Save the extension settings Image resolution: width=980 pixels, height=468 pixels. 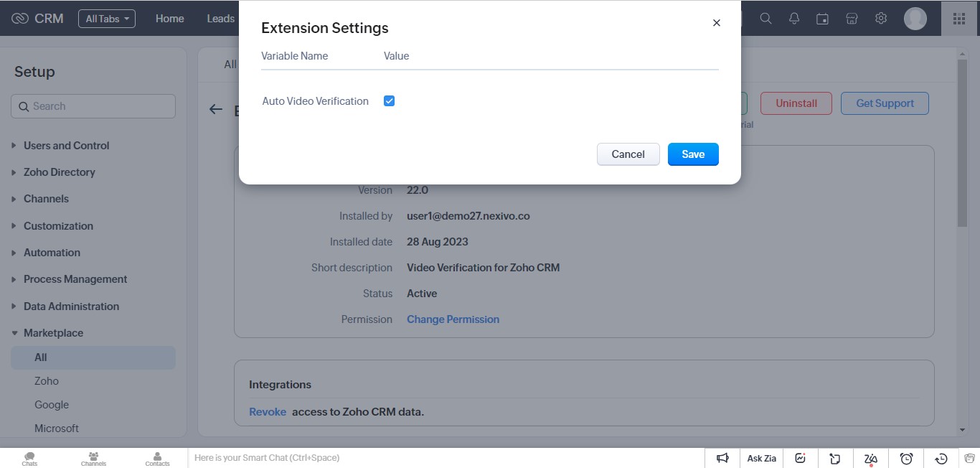[692, 154]
